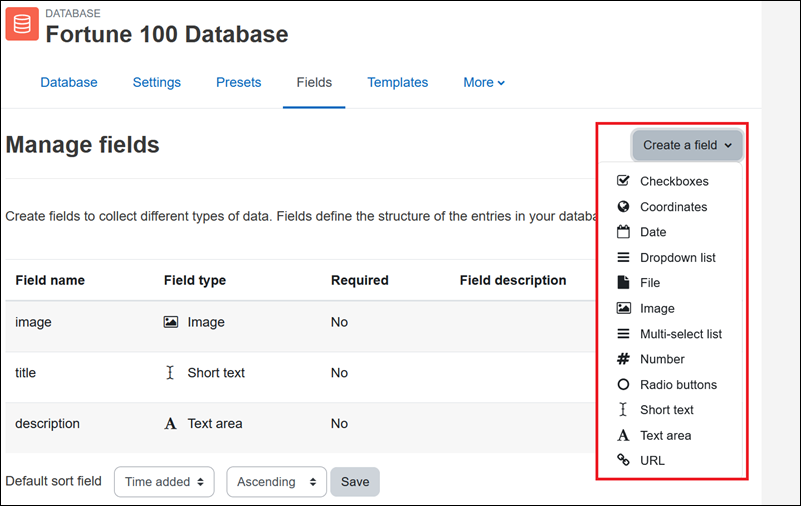Screen dimensions: 801x506
Task: Click the Save button for sort settings
Action: (355, 481)
